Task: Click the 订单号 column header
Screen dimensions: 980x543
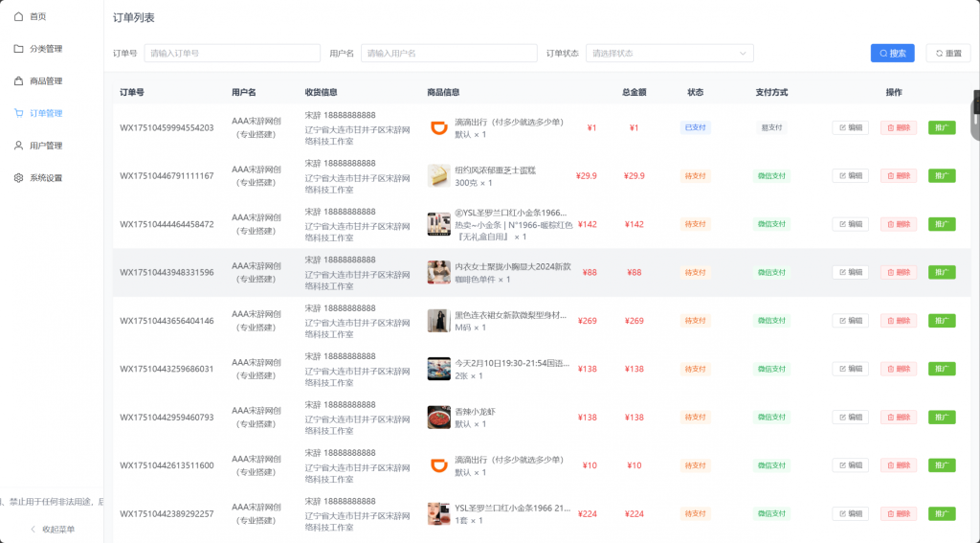Action: (x=132, y=92)
